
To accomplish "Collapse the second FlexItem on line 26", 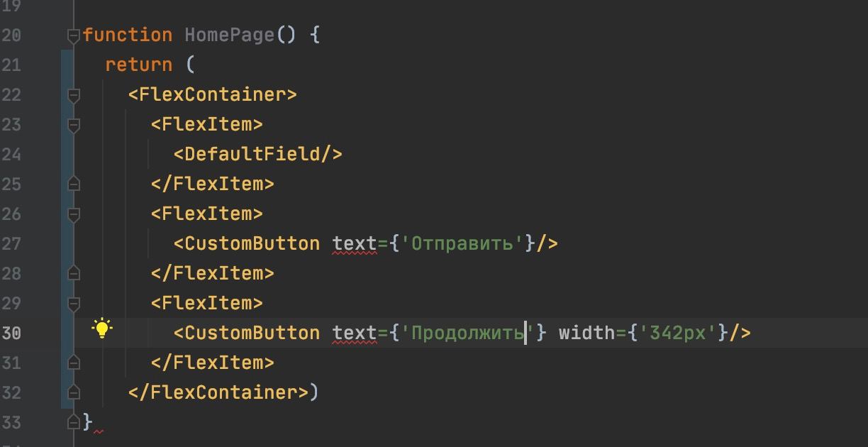I will click(x=73, y=214).
